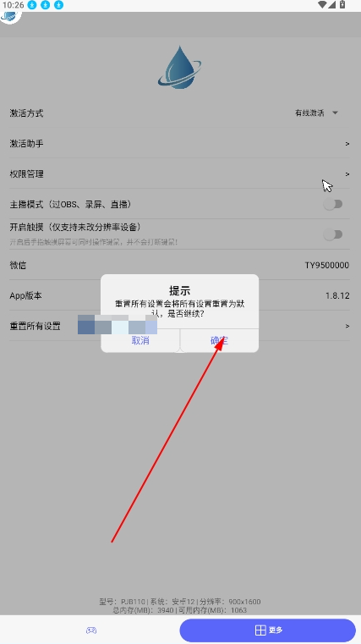Screen dimensions: 361x644
Task: Enable 开启触摸 switch
Action: coord(333,234)
